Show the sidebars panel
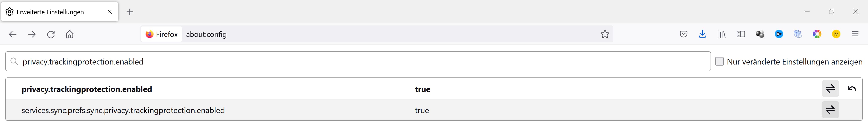 741,34
